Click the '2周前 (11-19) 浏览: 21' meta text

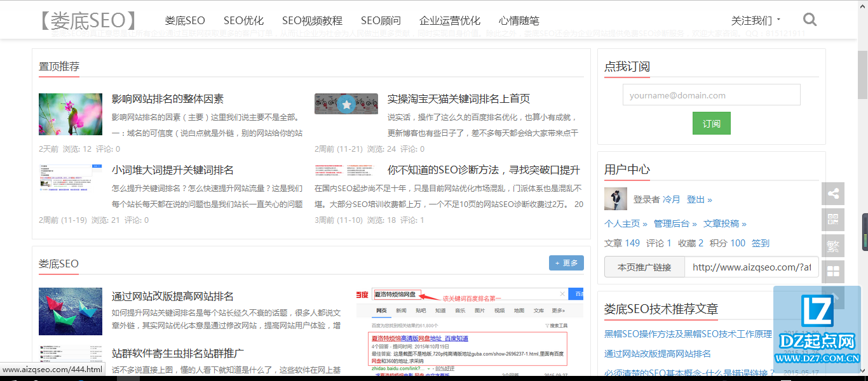[79, 220]
